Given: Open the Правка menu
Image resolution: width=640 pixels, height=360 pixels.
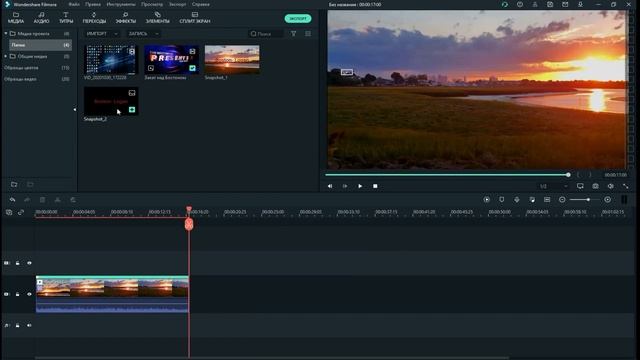Looking at the screenshot, I should (93, 4).
